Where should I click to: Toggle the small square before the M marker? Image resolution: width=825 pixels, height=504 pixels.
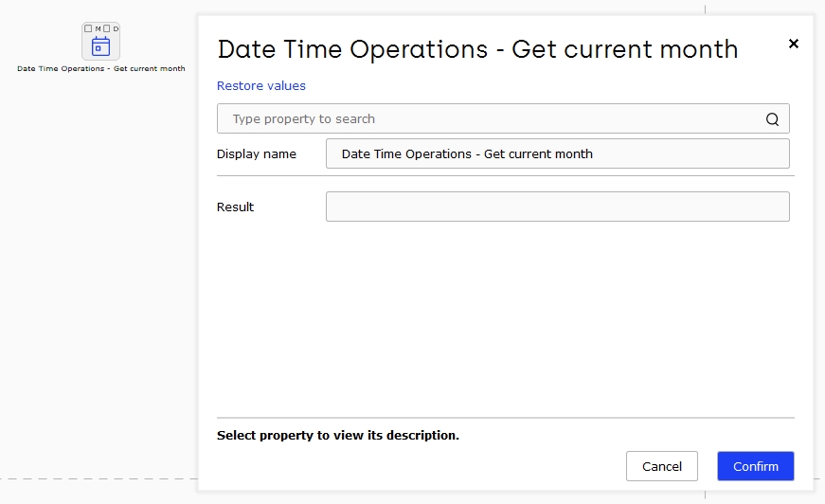point(88,28)
